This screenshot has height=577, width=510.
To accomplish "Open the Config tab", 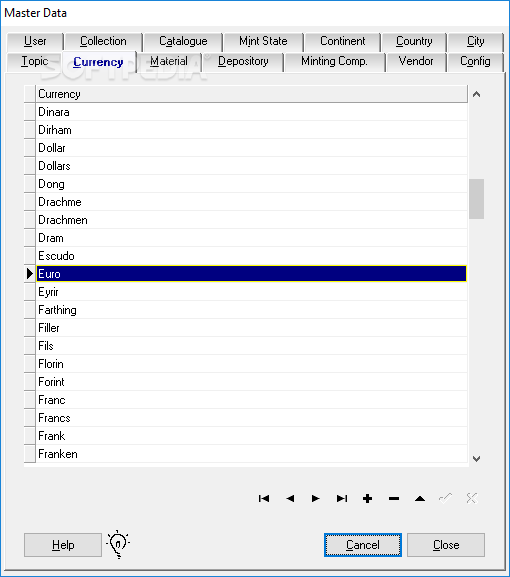I will pos(475,61).
